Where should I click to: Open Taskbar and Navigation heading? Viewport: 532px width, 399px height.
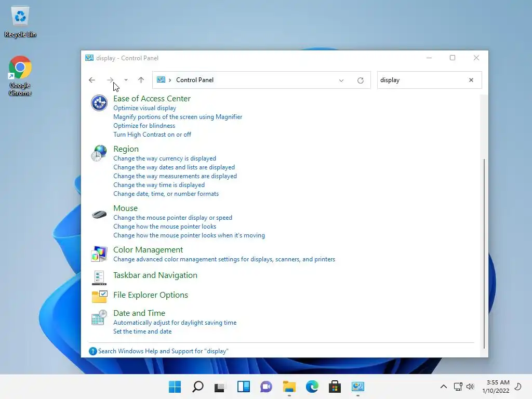click(155, 275)
